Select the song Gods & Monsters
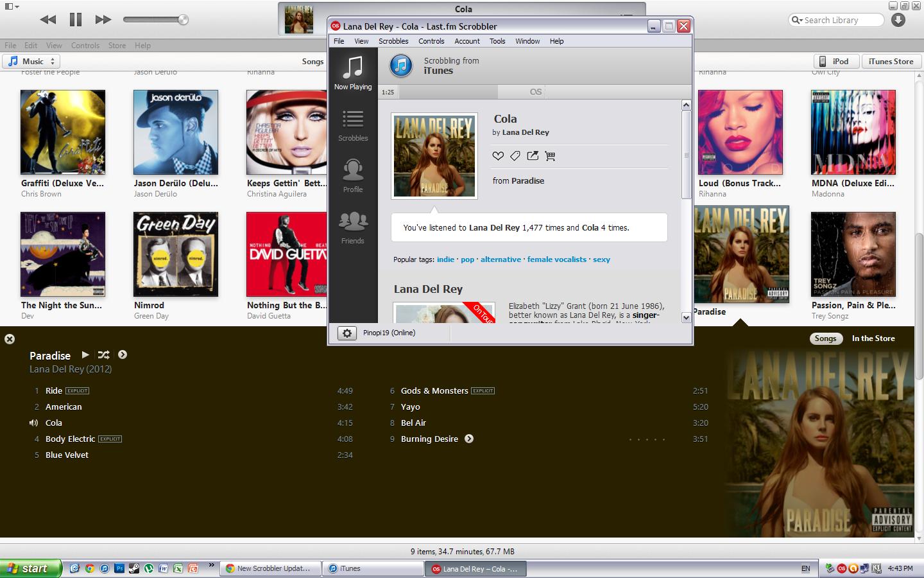The image size is (924, 578). click(x=434, y=390)
